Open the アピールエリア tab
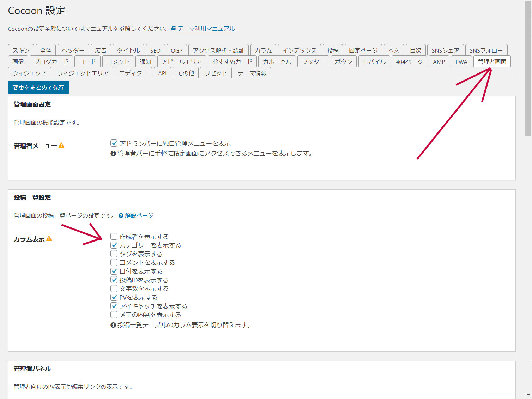Screen dimensions: 532x399 point(182,61)
